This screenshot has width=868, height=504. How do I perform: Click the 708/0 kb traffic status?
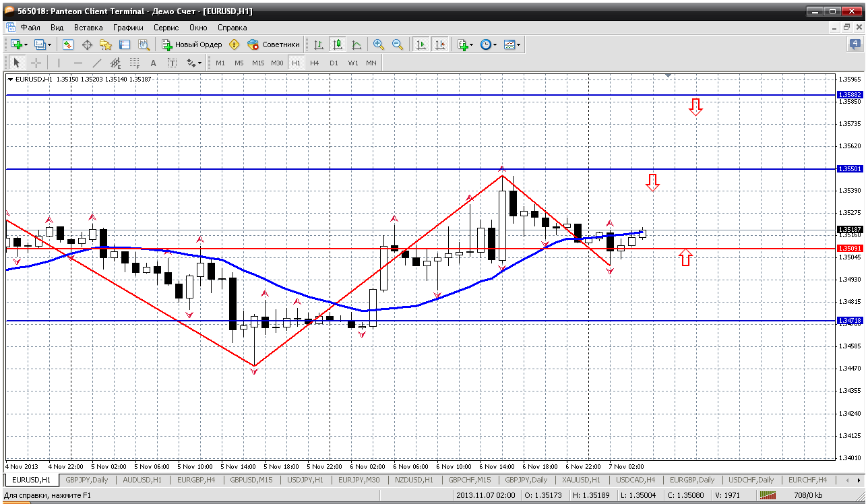click(x=808, y=496)
